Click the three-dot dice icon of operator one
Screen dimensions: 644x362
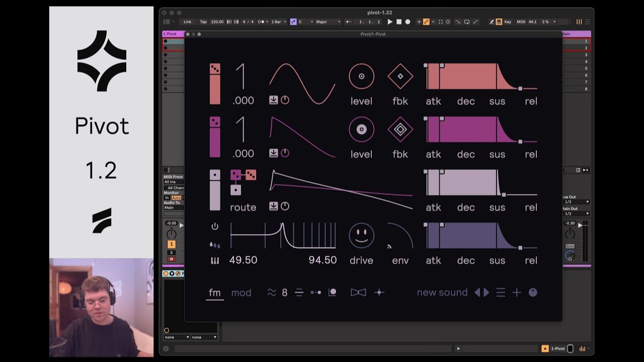pyautogui.click(x=215, y=68)
